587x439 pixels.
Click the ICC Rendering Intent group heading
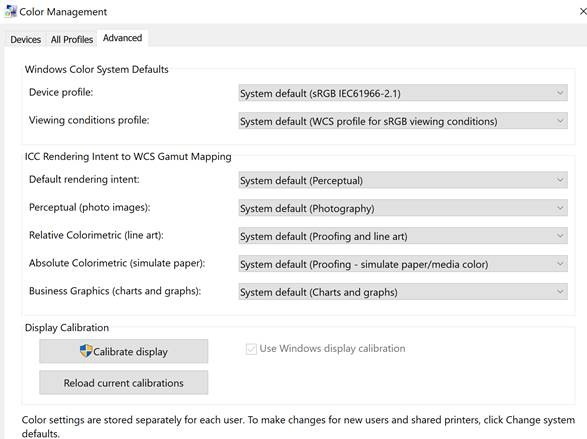128,156
